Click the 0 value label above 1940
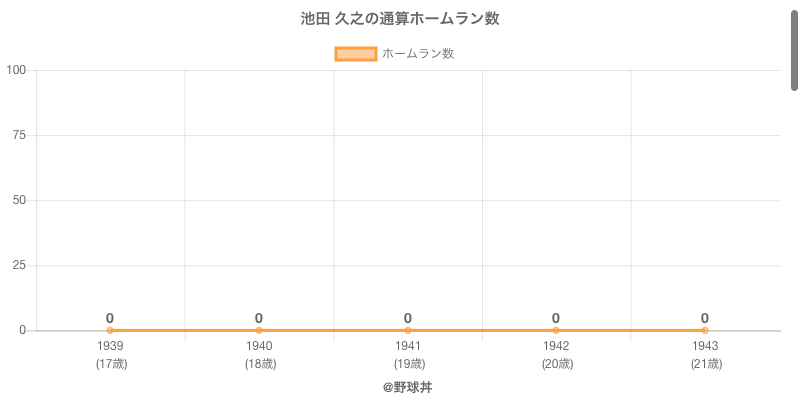Viewport: 800px width, 400px height. point(259,318)
